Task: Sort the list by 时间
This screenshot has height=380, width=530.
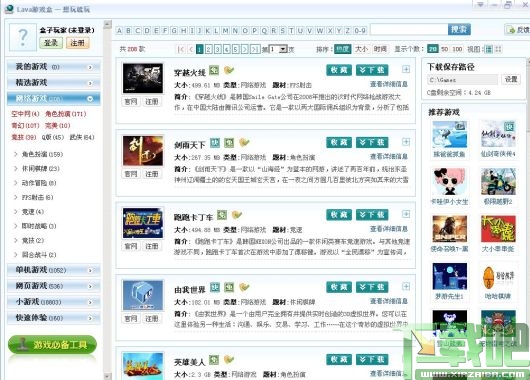Action: 380,49
